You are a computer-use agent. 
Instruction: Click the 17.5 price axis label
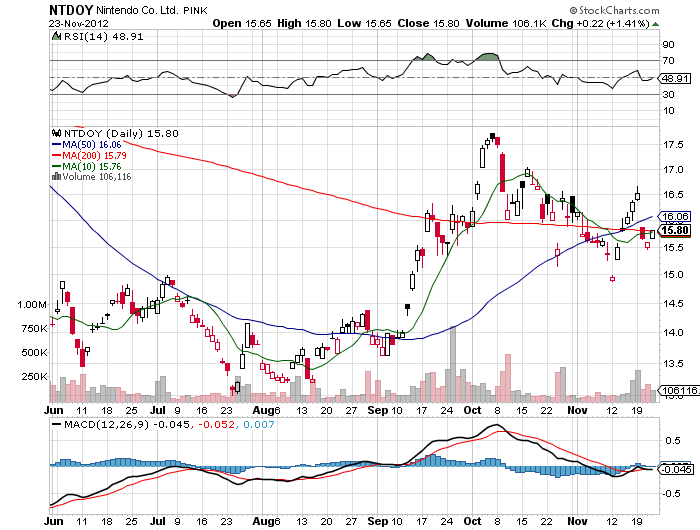pos(673,145)
